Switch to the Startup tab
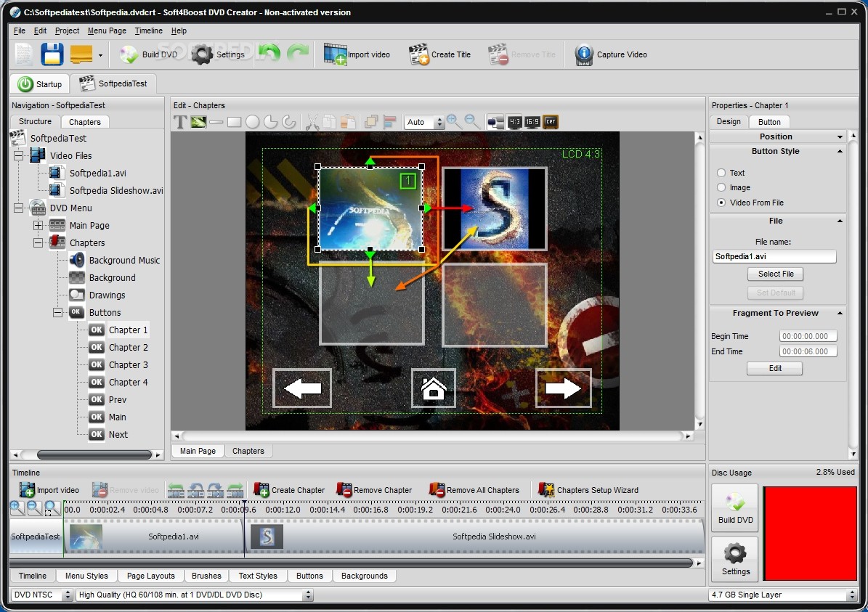The image size is (868, 612). pyautogui.click(x=40, y=84)
